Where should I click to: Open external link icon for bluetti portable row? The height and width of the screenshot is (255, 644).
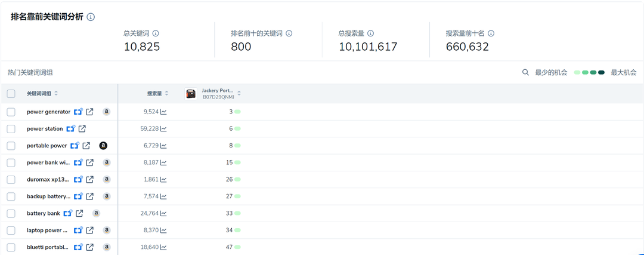pos(89,247)
